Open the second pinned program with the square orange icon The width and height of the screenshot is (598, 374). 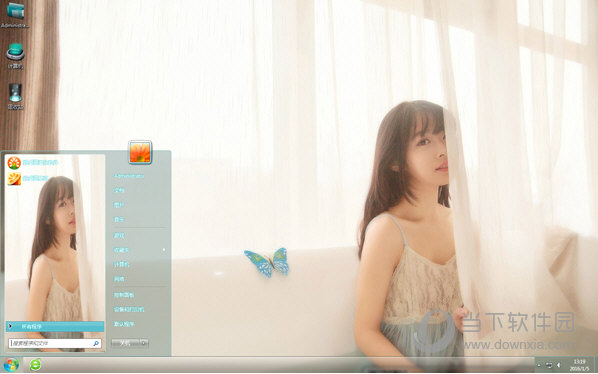tap(29, 178)
